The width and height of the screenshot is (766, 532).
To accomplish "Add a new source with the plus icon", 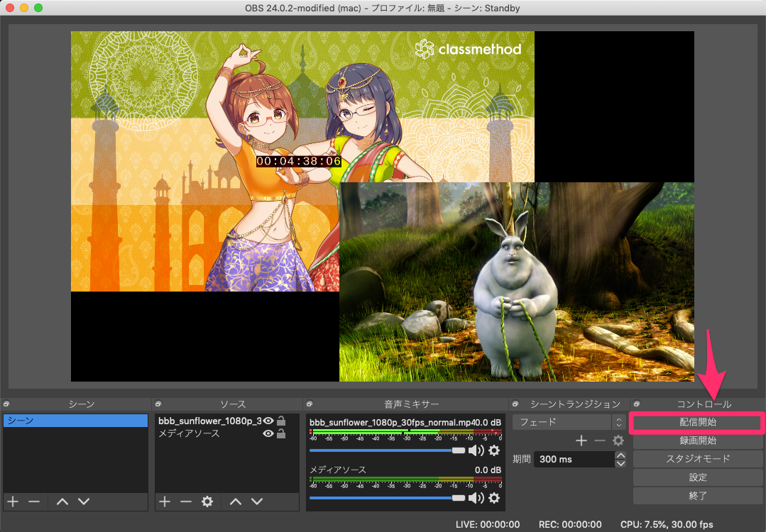I will point(165,501).
